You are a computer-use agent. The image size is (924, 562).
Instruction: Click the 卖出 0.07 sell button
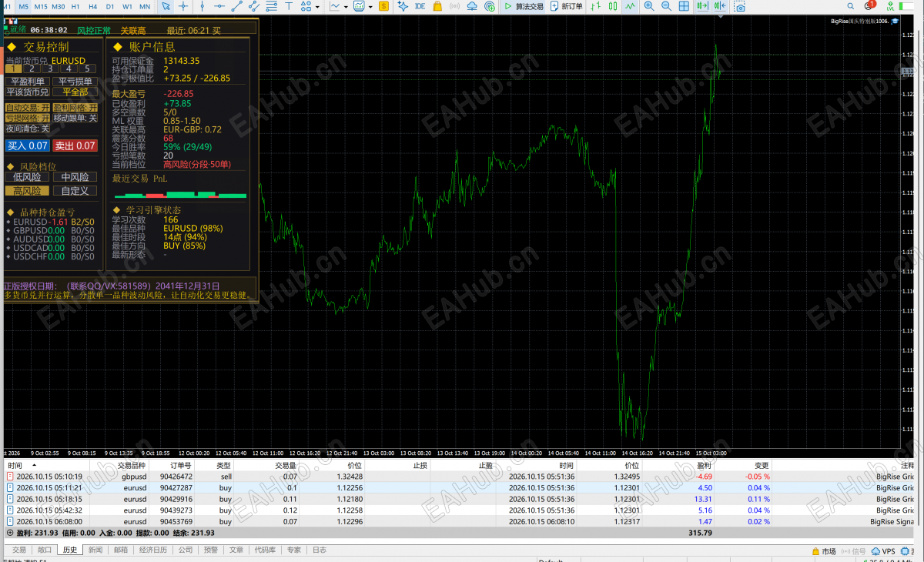click(75, 146)
